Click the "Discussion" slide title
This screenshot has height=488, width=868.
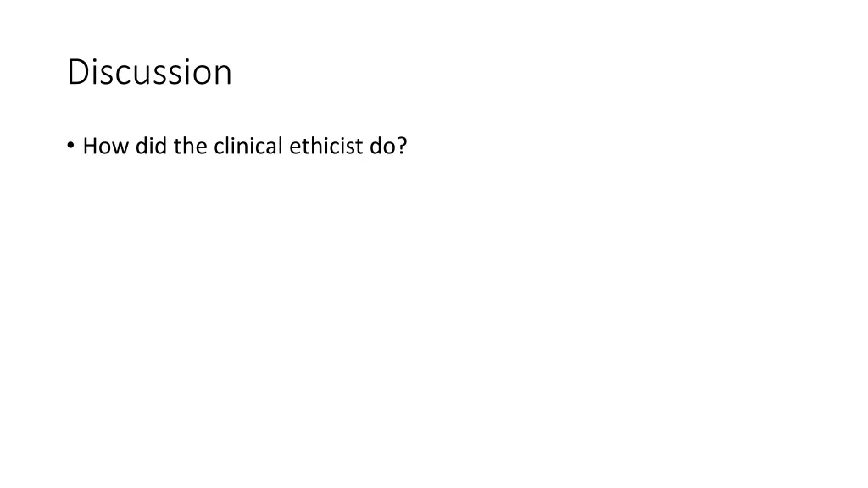pos(149,73)
